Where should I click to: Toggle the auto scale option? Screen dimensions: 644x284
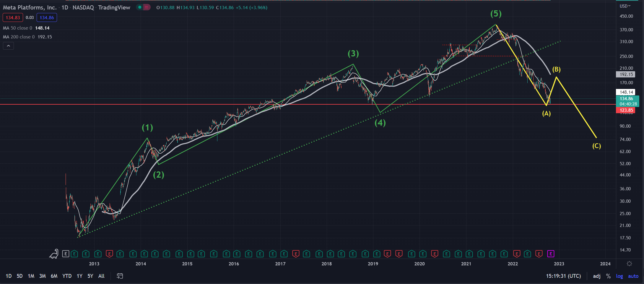633,276
